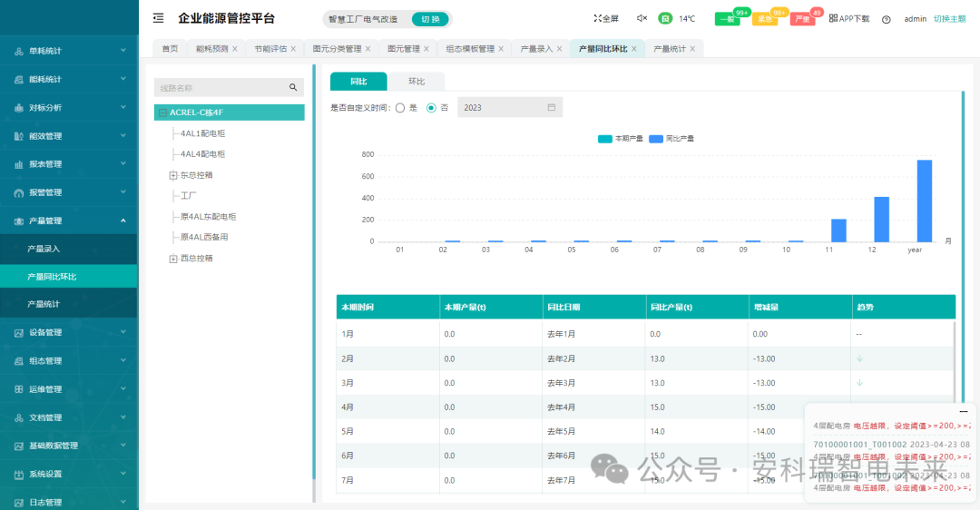Image resolution: width=980 pixels, height=510 pixels.
Task: Click the 文档管理 sidebar icon
Action: [x=19, y=417]
